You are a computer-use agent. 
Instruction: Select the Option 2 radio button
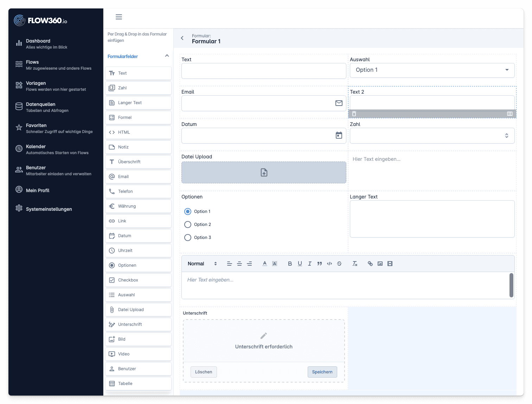click(188, 225)
